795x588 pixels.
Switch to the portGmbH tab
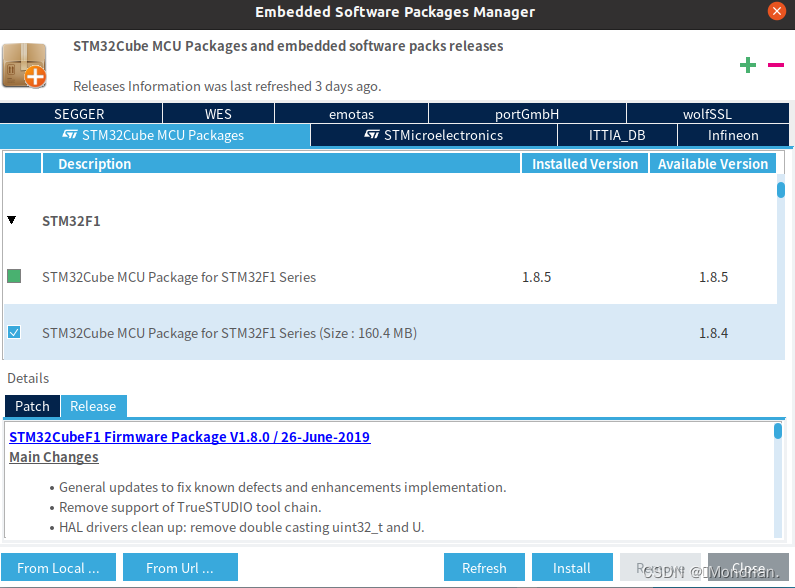(527, 114)
